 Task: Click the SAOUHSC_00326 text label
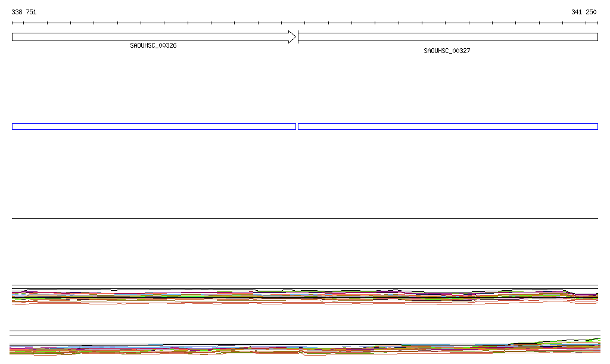[x=153, y=45]
